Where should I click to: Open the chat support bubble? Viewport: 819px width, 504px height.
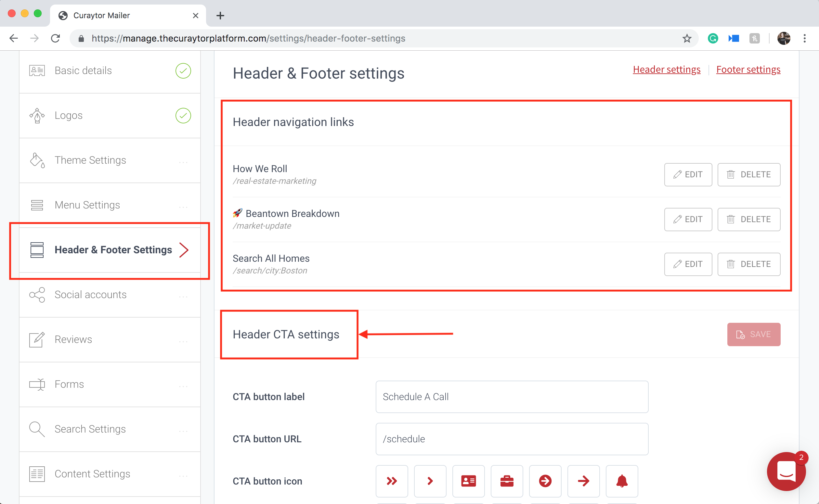786,471
